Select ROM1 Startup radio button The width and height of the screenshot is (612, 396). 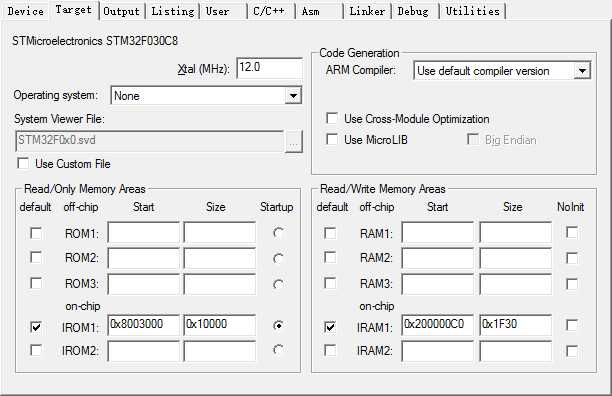[x=278, y=233]
